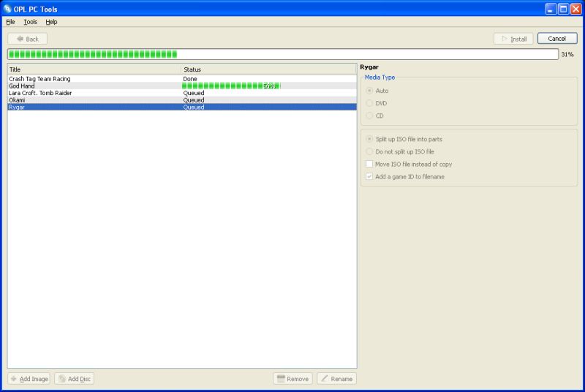Click the Install button
The width and height of the screenshot is (585, 392).
coord(513,39)
